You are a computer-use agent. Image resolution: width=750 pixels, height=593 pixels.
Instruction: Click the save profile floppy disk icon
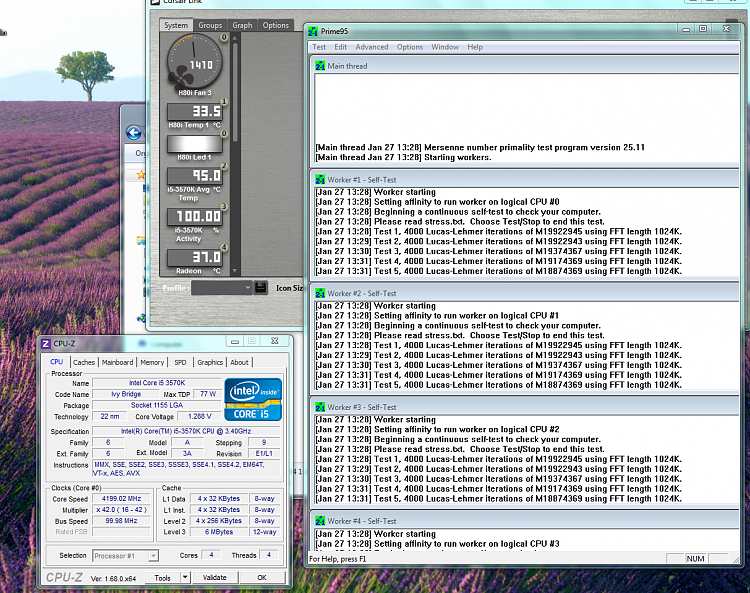point(261,287)
